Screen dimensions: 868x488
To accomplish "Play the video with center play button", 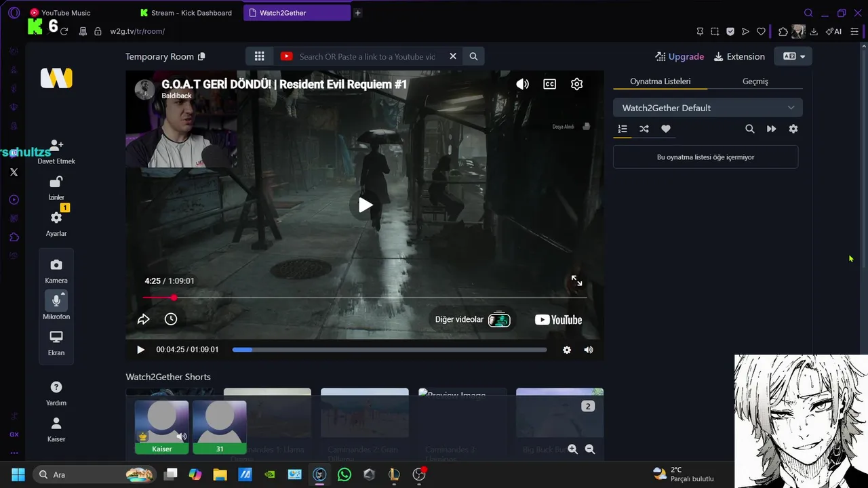I will tap(365, 205).
